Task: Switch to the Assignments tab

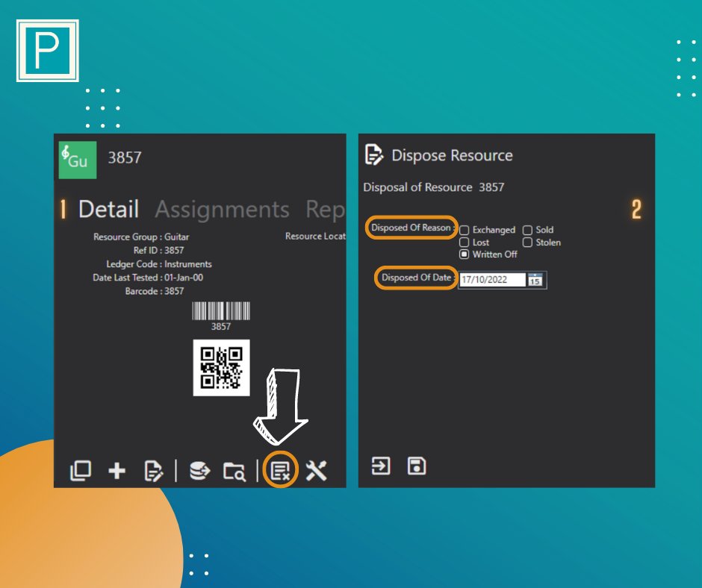Action: point(223,210)
